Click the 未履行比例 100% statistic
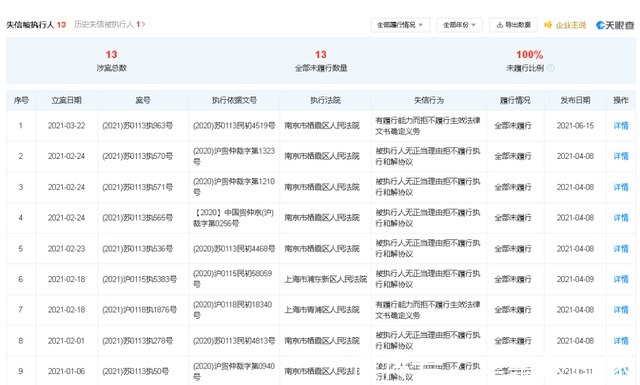Screen dimensions: 640x385 pyautogui.click(x=529, y=61)
